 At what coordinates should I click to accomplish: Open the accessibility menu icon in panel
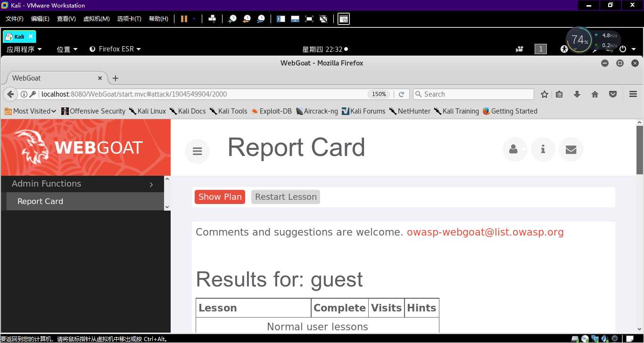pyautogui.click(x=564, y=49)
